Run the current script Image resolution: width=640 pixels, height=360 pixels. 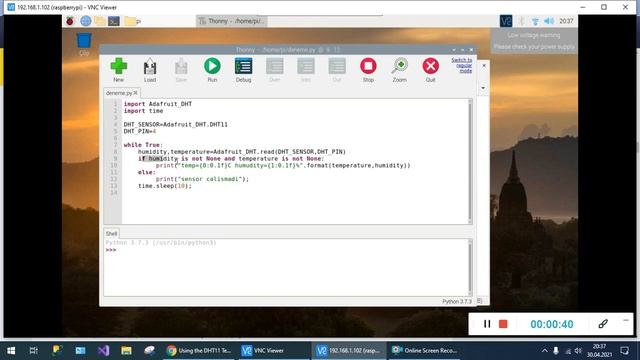click(212, 70)
